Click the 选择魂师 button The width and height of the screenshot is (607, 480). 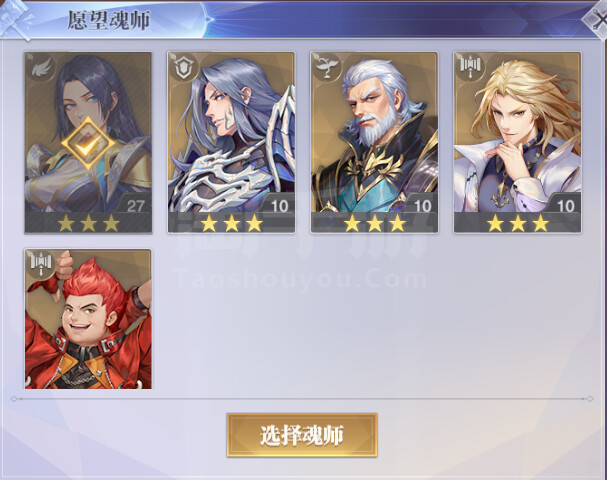(302, 435)
